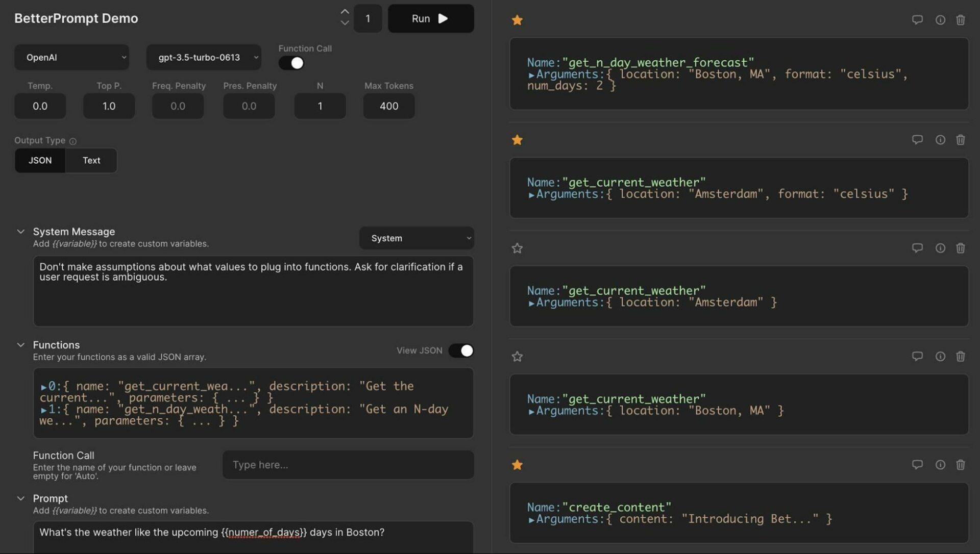The height and width of the screenshot is (554, 980).
Task: Open the OpenAI provider dropdown
Action: [x=71, y=57]
